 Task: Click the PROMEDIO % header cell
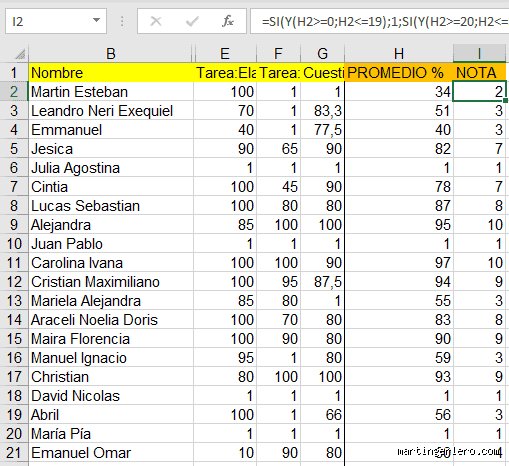coord(399,73)
